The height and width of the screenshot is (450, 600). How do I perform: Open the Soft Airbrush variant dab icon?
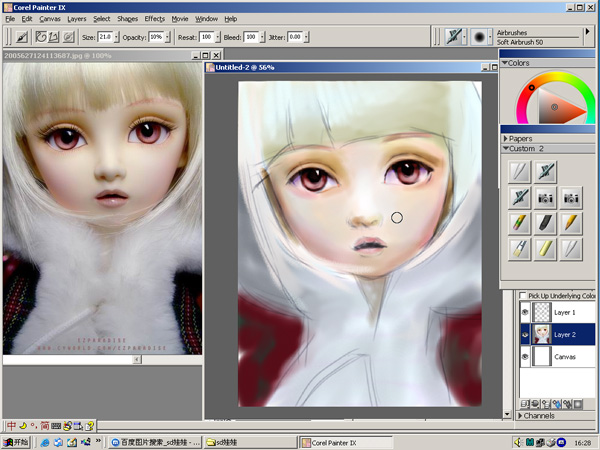[479, 37]
